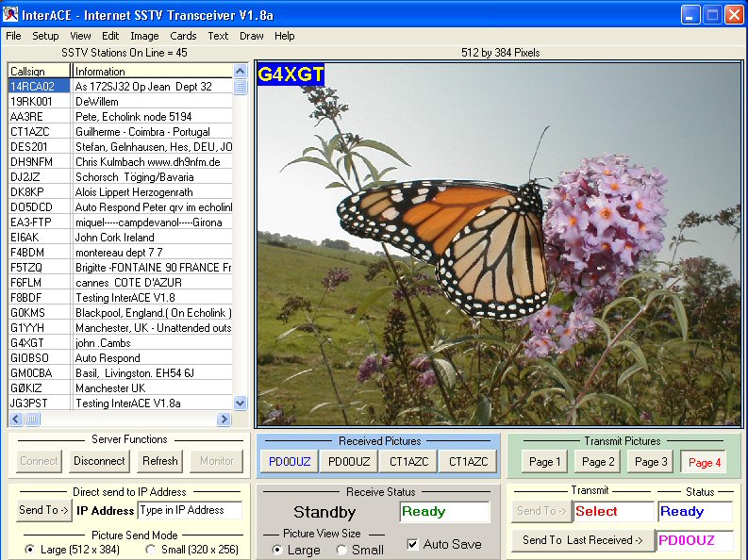Click Send To Last Received button
Screen dimensions: 748x560
pos(583,540)
